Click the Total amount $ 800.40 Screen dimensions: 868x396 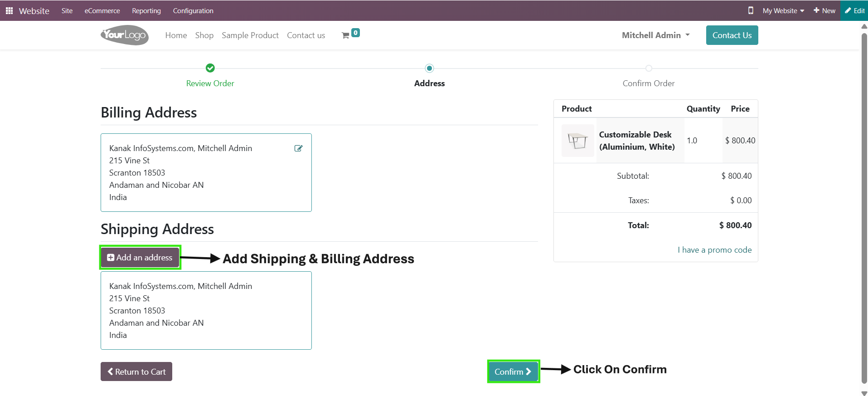coord(735,225)
